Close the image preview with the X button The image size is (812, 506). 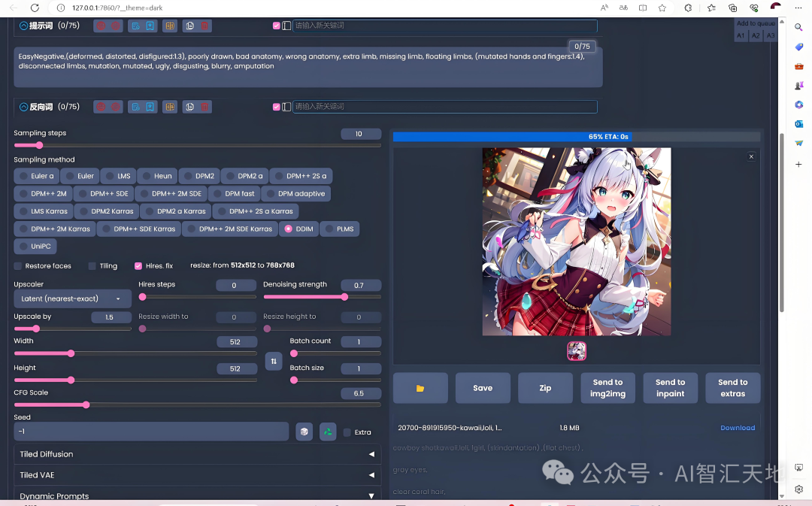tap(751, 156)
